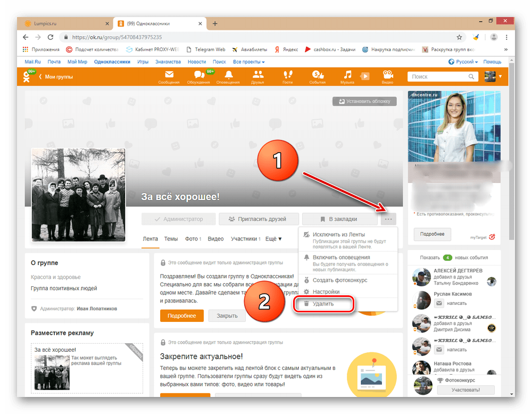The width and height of the screenshot is (532, 414).
Task: Go back with the browser back arrow
Action: (x=26, y=37)
